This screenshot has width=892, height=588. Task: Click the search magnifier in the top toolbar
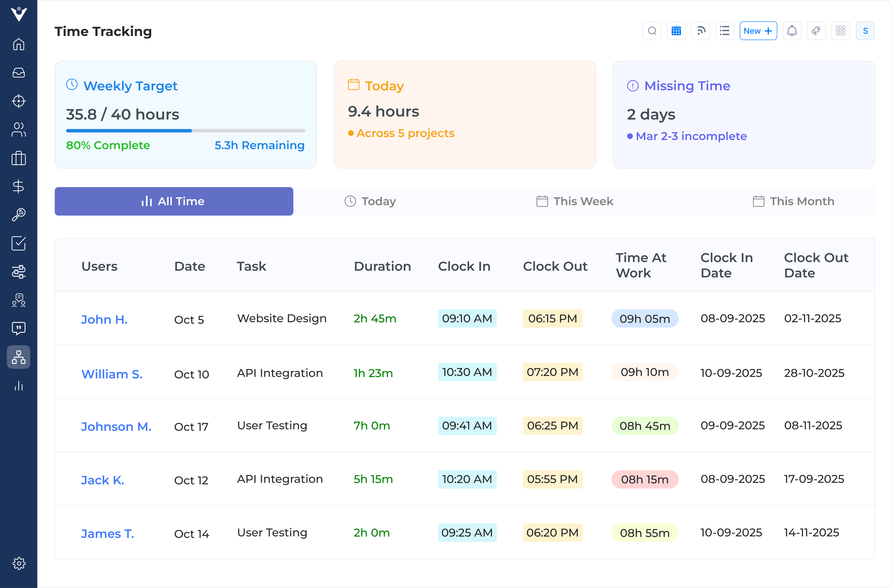[x=652, y=30]
